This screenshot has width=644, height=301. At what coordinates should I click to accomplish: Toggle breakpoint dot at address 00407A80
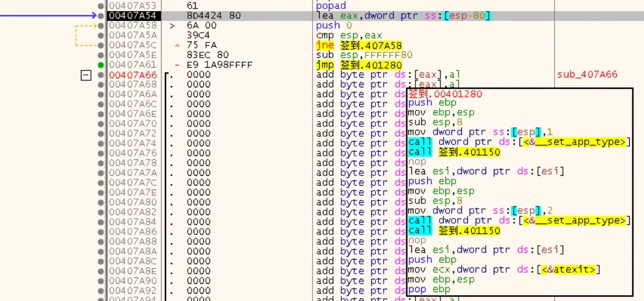pos(101,202)
